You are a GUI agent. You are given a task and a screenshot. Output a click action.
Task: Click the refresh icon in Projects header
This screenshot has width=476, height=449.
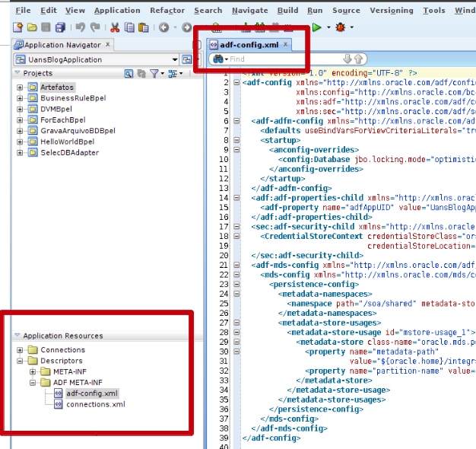coord(141,73)
